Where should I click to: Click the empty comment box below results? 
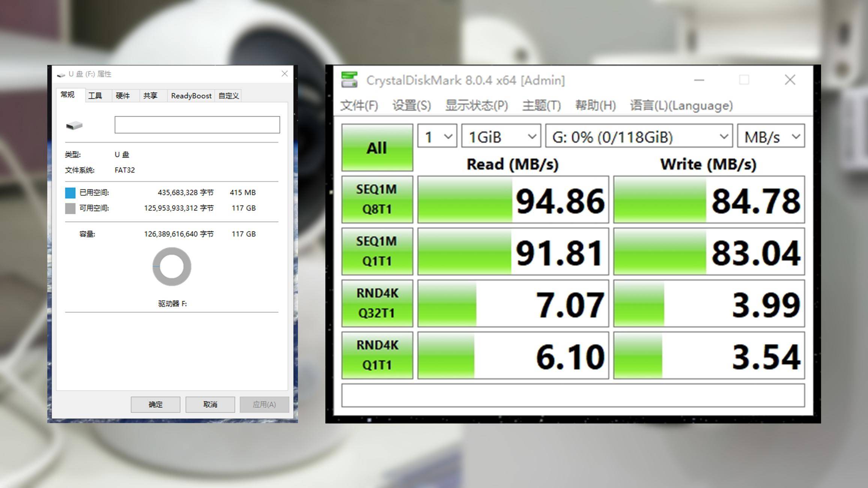pos(573,395)
